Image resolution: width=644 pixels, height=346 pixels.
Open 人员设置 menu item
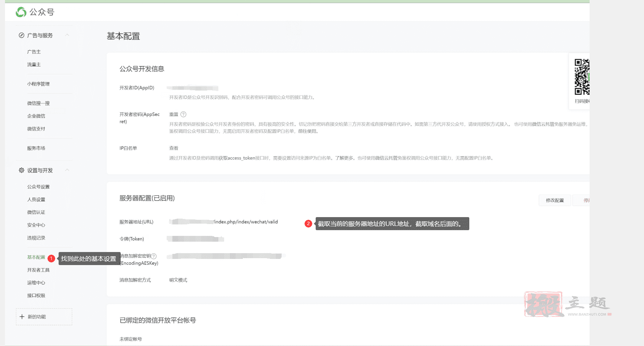36,199
